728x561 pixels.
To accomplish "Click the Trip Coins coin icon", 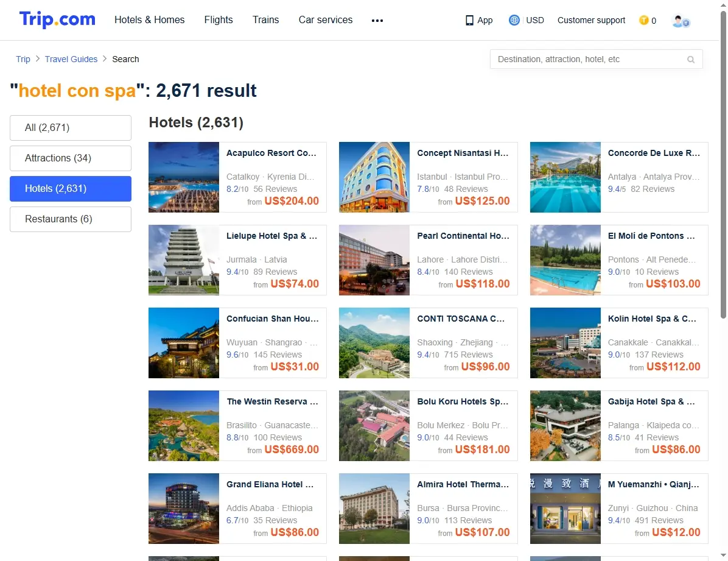I will pyautogui.click(x=643, y=20).
